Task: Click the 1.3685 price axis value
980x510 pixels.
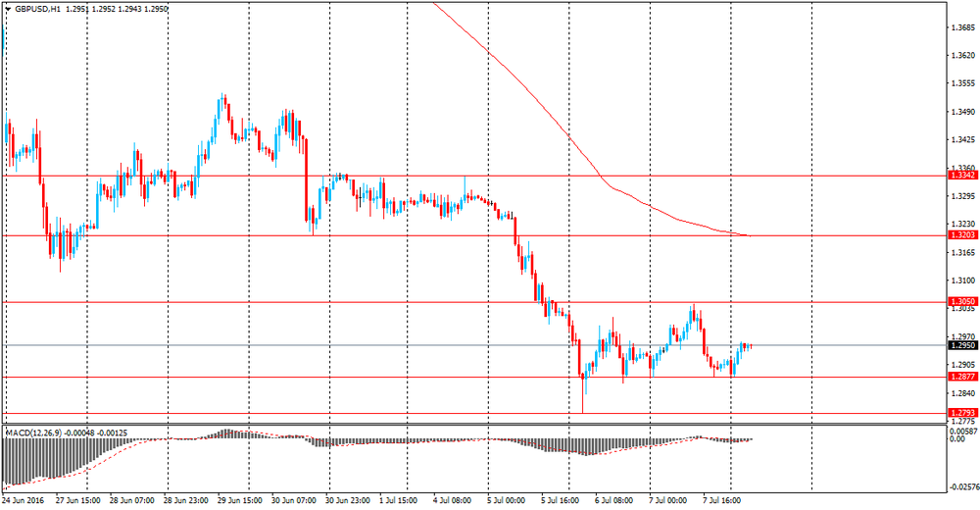Action: coord(963,27)
